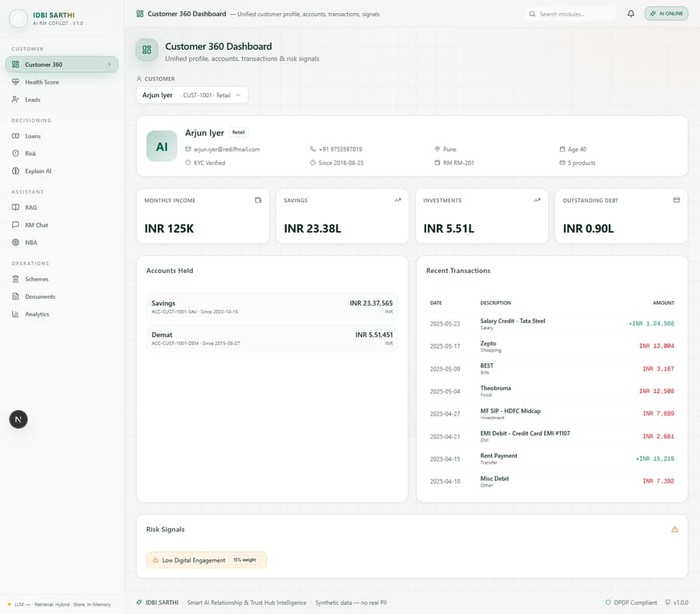Open the Loans module
The width and height of the screenshot is (700, 614).
pyautogui.click(x=62, y=136)
